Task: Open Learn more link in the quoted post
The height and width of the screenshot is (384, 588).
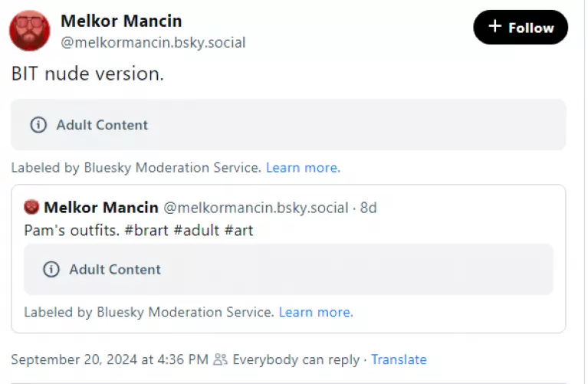Action: 316,312
